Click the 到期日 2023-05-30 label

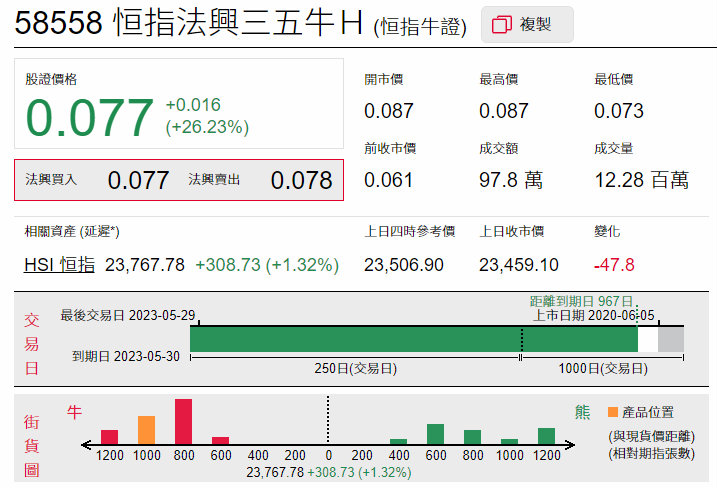(126, 356)
